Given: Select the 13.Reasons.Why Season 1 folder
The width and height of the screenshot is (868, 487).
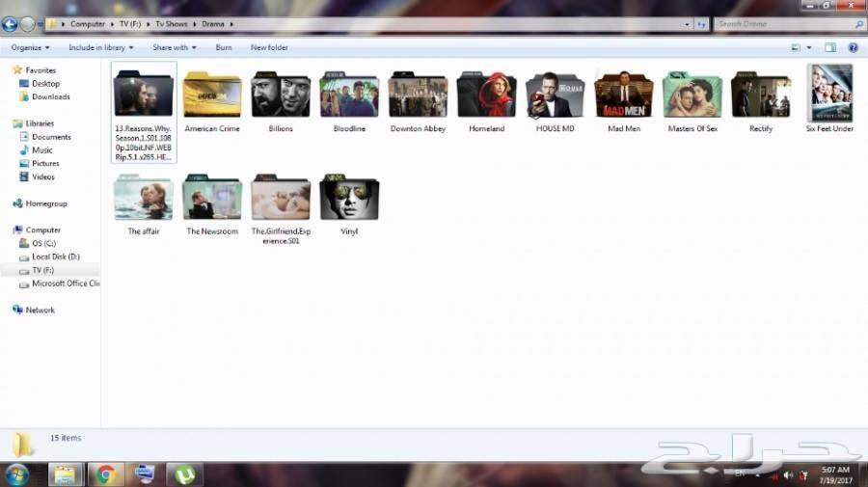Looking at the screenshot, I should [144, 112].
